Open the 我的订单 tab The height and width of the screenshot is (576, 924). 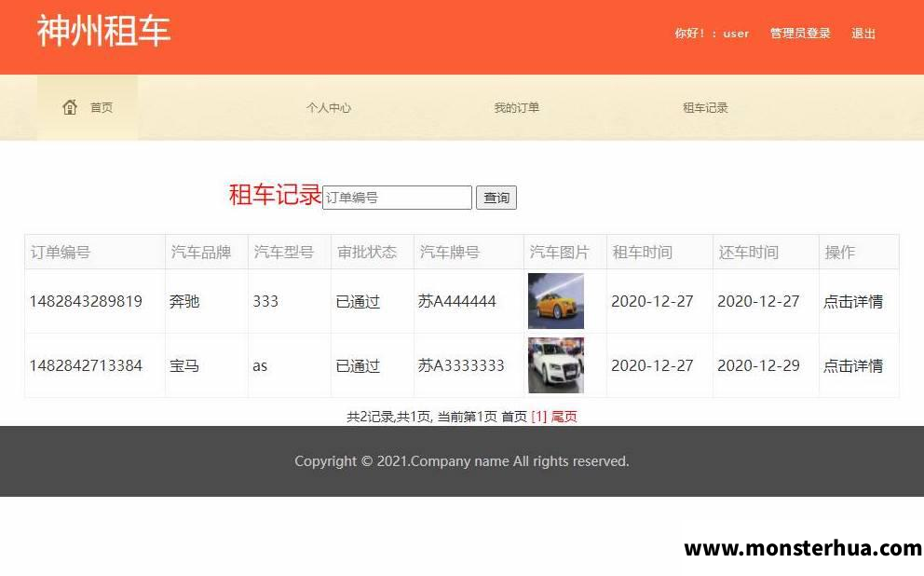click(516, 108)
